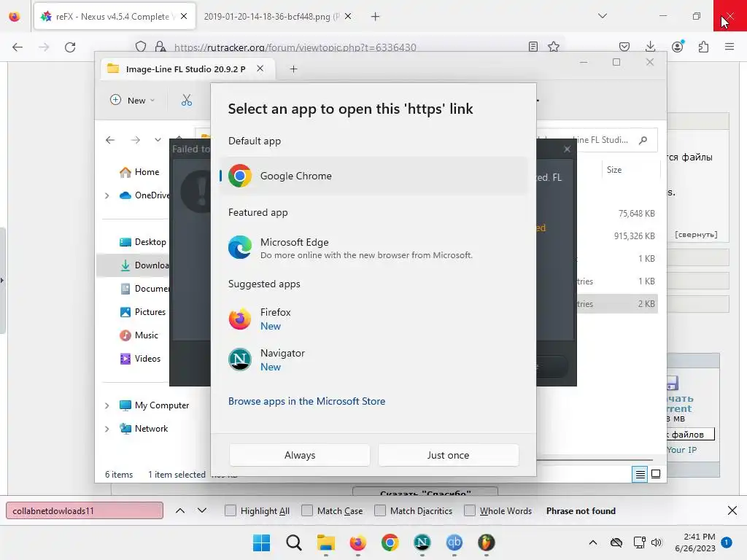The width and height of the screenshot is (747, 560).
Task: Expand the OneDrive tree node
Action: (107, 195)
